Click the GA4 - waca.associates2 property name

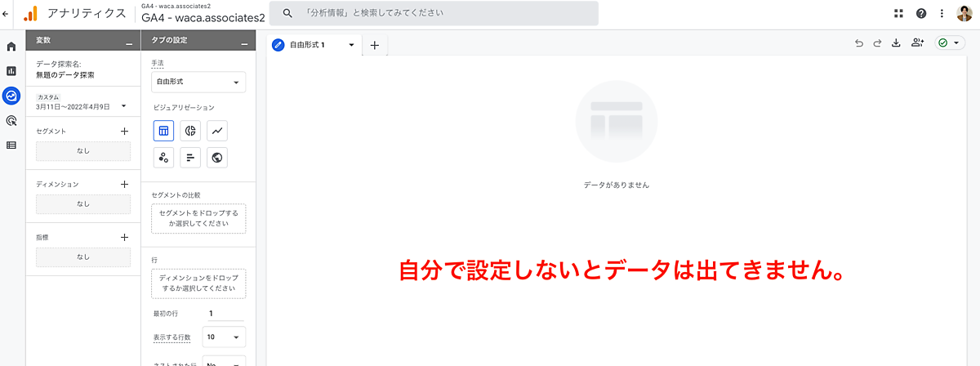click(203, 18)
